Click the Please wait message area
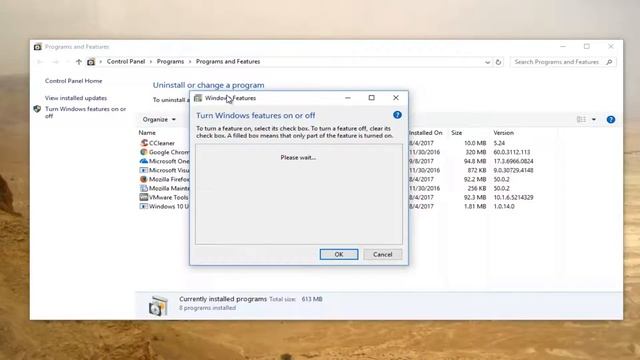The width and height of the screenshot is (640, 360). (298, 158)
